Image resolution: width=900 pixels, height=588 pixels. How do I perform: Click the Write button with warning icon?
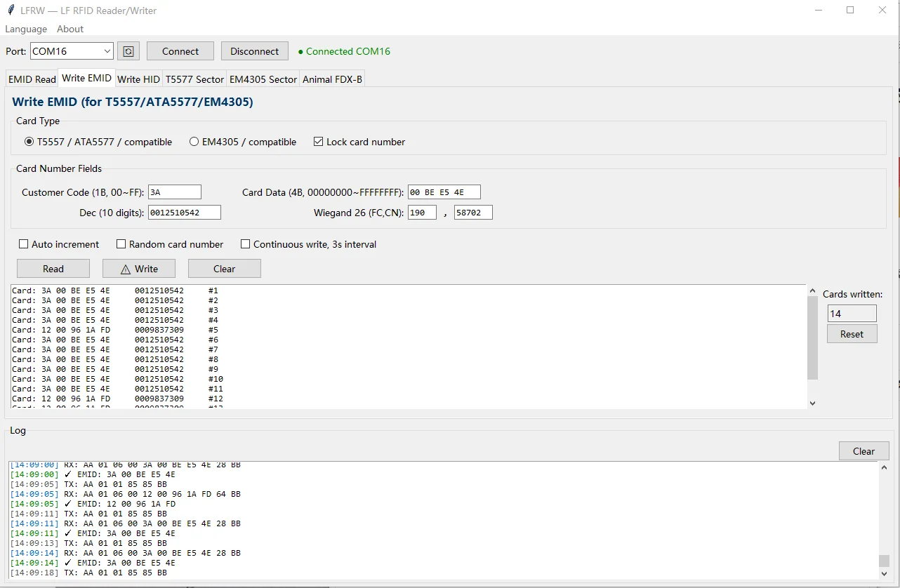pos(139,269)
